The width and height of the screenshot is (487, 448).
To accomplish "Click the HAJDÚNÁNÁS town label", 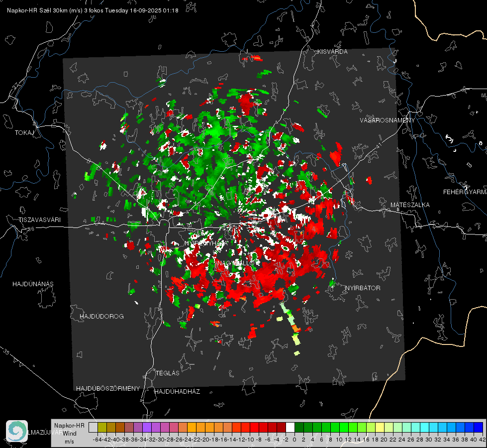I will click(x=33, y=284).
